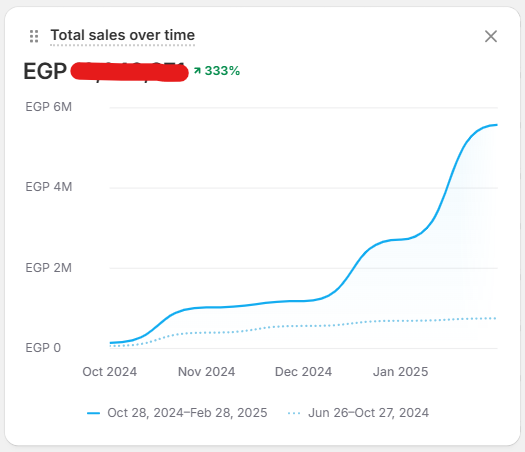
Task: Select legend entry Jun 26–Oct 27, 2024
Action: (368, 413)
